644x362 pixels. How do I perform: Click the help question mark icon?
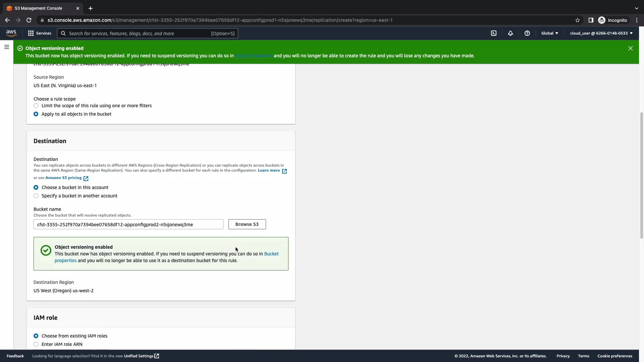(x=527, y=33)
